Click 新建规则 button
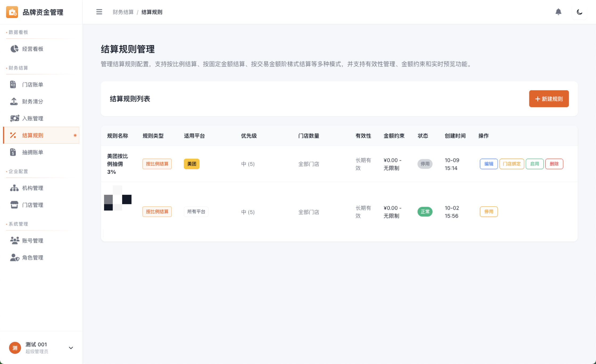This screenshot has height=364, width=596. coord(549,99)
